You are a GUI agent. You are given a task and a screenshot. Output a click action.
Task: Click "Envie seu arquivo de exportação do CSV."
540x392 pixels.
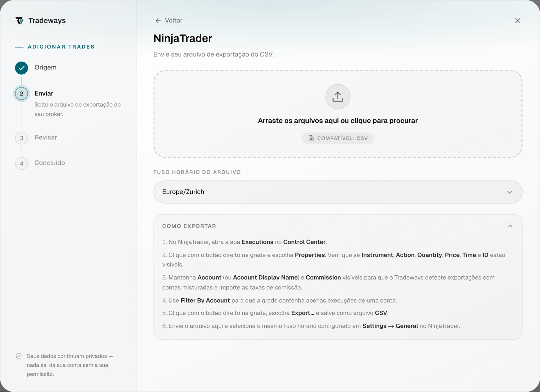click(x=213, y=54)
